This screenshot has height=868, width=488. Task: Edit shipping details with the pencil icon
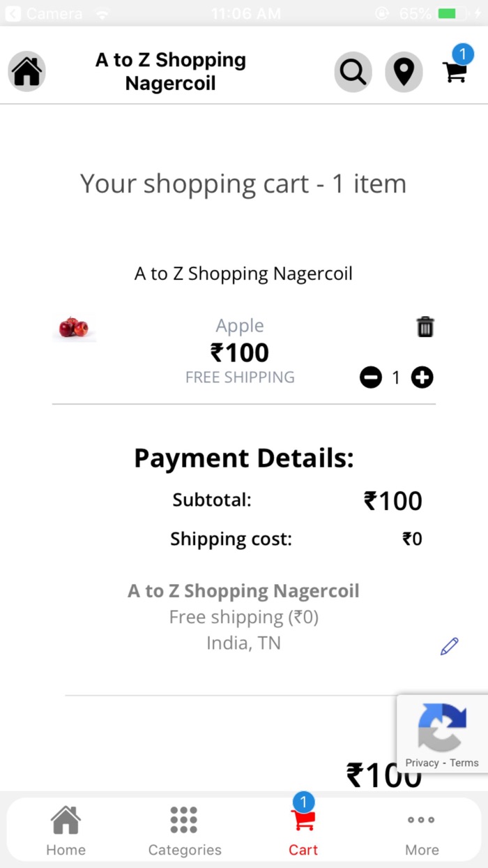tap(450, 645)
